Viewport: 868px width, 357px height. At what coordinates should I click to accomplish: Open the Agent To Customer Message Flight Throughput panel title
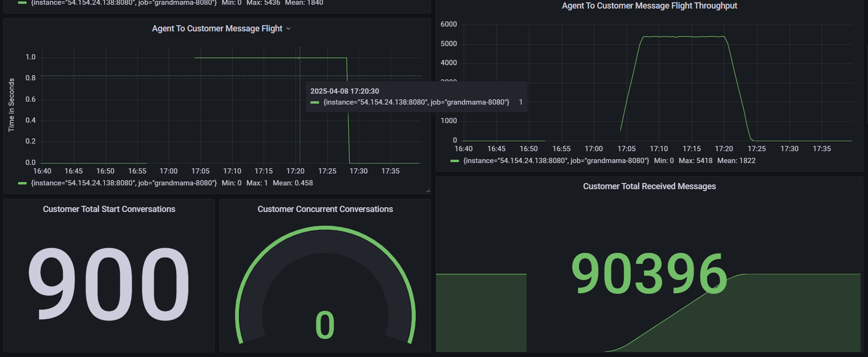tap(649, 6)
